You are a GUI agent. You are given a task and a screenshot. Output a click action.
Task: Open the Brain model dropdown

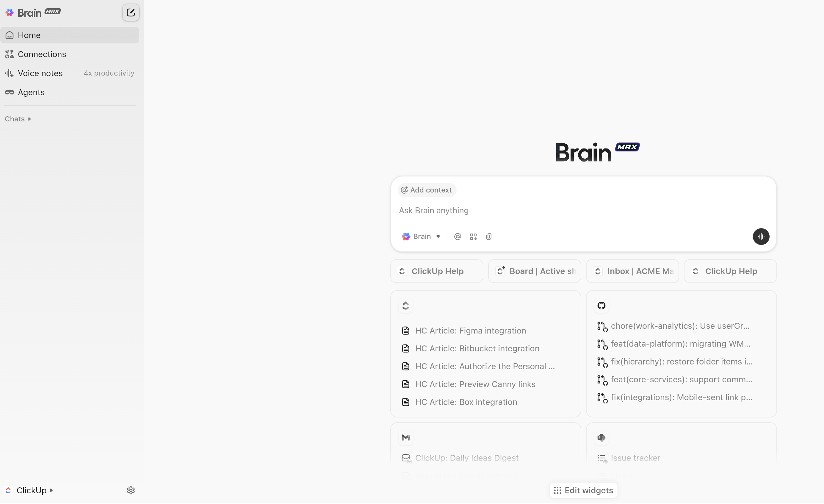(x=421, y=237)
